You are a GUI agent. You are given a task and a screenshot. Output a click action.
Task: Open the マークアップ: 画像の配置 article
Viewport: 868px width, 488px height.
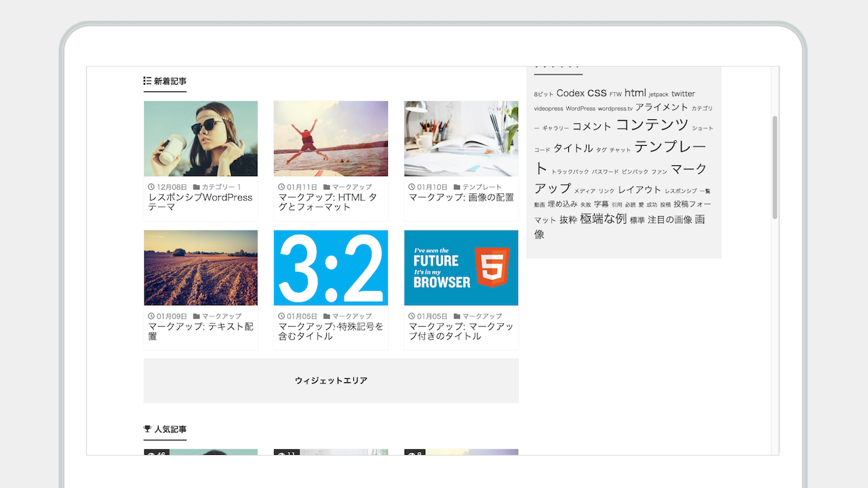coord(461,197)
